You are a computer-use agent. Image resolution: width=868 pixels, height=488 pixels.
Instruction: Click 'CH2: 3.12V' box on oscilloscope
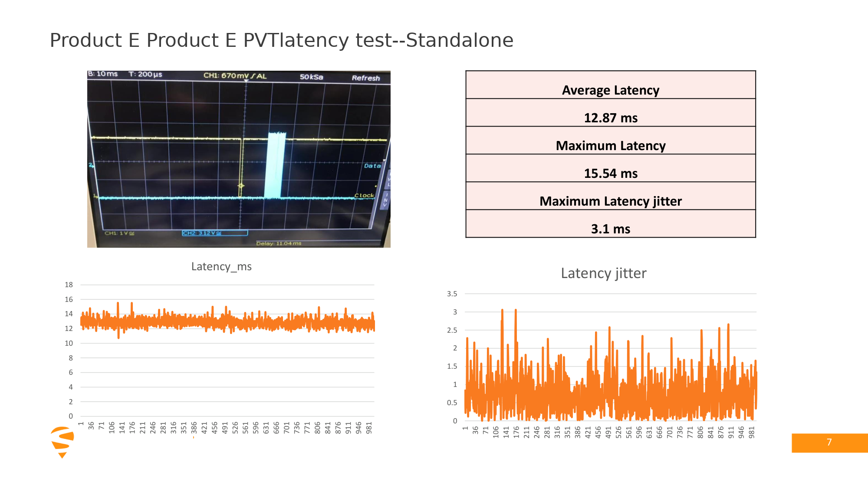215,233
